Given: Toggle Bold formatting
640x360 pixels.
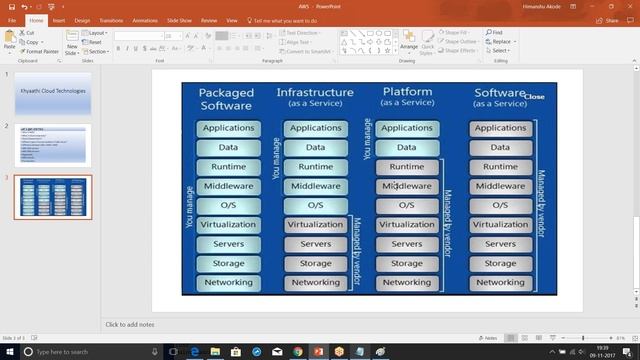Looking at the screenshot, I should (118, 49).
